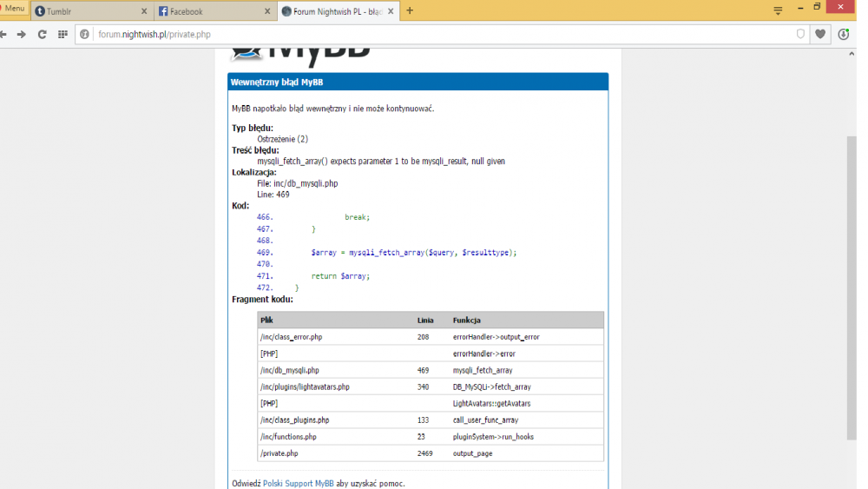Go back to previous page
The width and height of the screenshot is (868, 489).
click(3, 35)
